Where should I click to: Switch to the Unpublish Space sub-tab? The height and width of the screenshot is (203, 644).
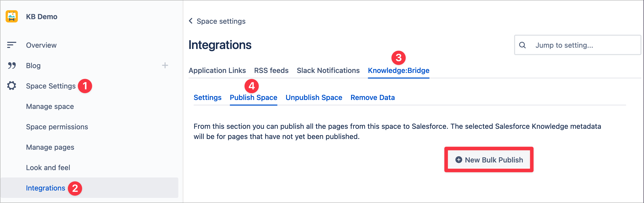[x=314, y=97]
